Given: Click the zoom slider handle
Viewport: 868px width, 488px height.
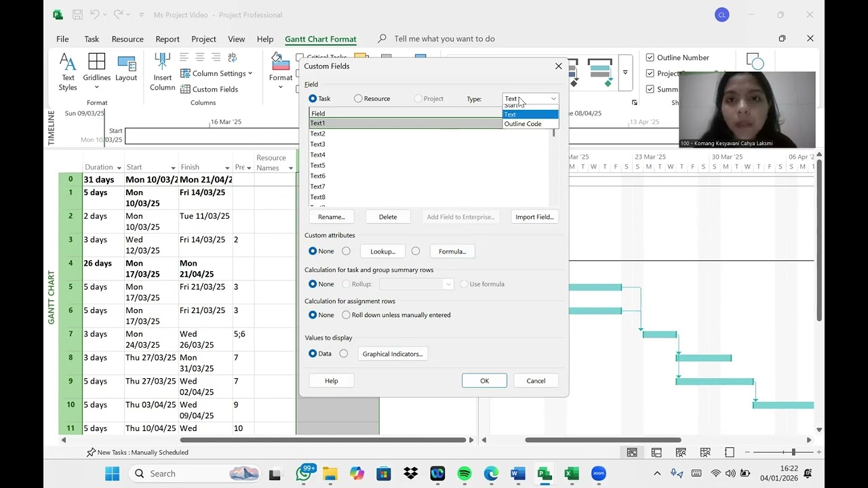Looking at the screenshot, I should coord(793,452).
